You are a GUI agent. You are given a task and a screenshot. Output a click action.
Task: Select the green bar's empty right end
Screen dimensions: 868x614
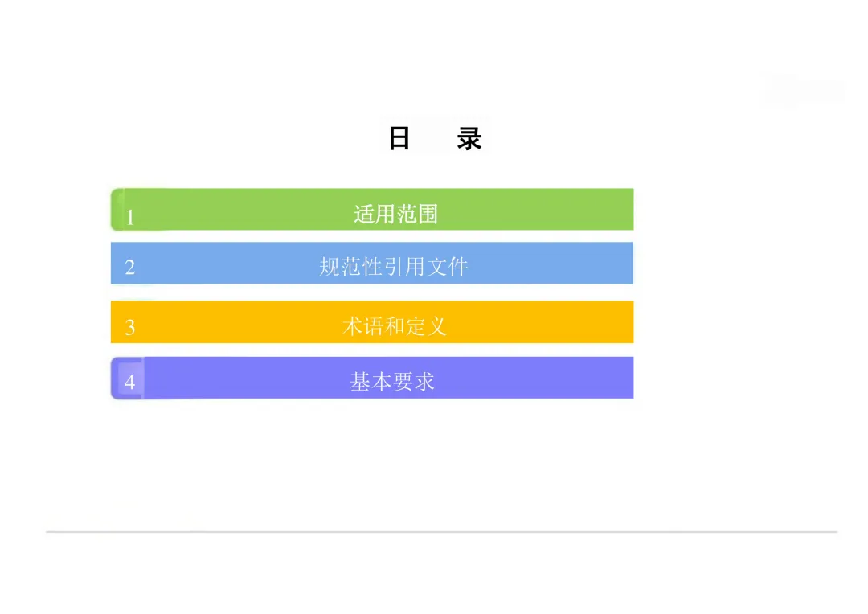(x=537, y=209)
